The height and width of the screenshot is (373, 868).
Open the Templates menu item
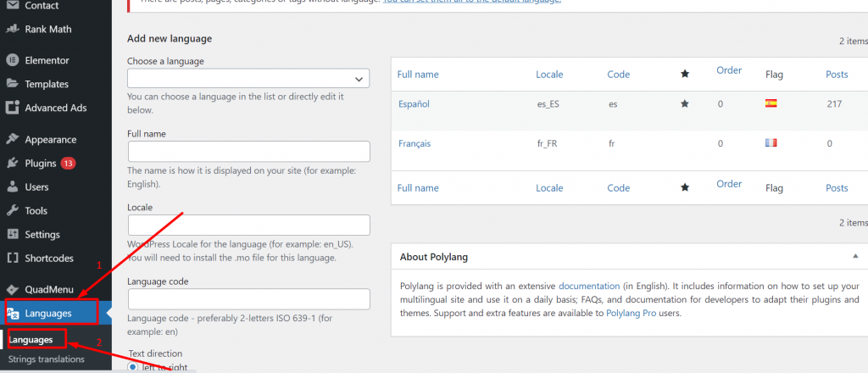pyautogui.click(x=47, y=84)
